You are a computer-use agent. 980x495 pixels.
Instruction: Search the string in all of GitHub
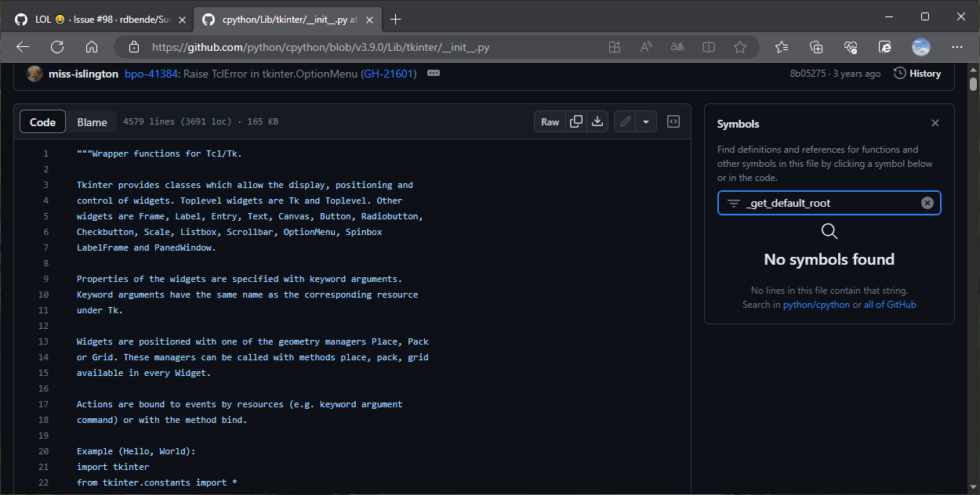coord(891,304)
